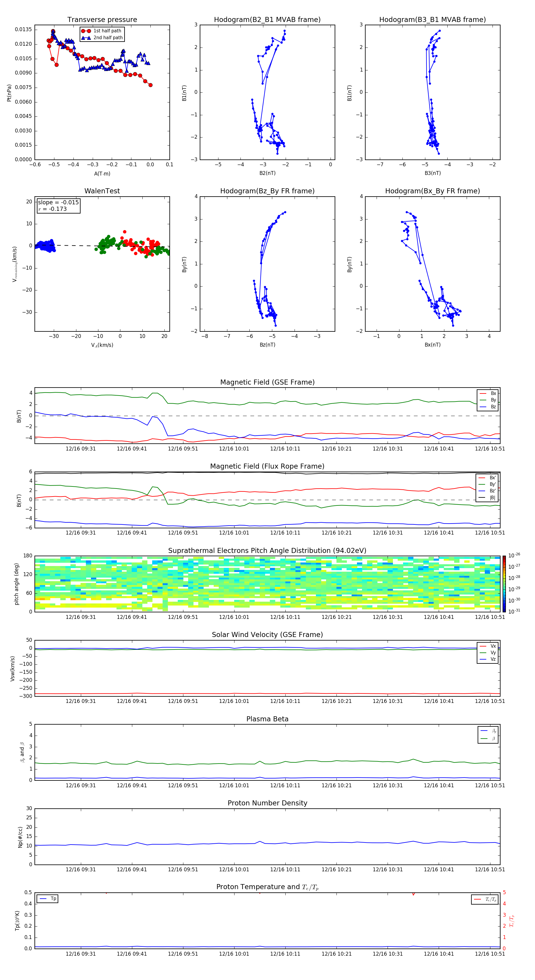The width and height of the screenshot is (535, 980).
Task: Click the Vz legend entry in solar wind plot
Action: [x=488, y=660]
